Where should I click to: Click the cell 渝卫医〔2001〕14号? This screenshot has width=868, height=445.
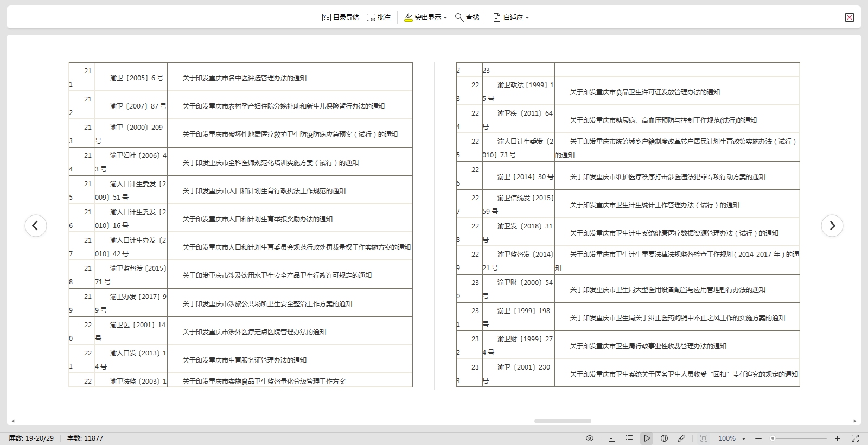(131, 331)
